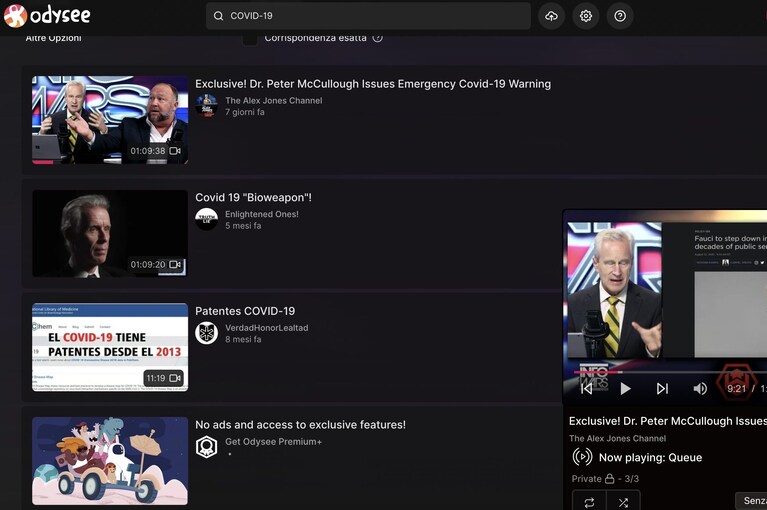Click the Corrispondenza esatta help icon
This screenshot has height=510, width=767.
[378, 38]
